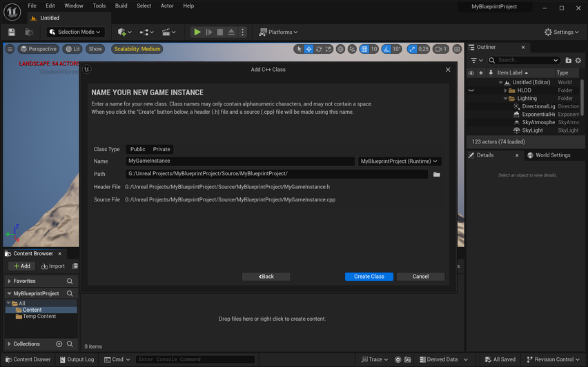The image size is (588, 367).
Task: Open Outliner settings gear
Action: tap(578, 60)
